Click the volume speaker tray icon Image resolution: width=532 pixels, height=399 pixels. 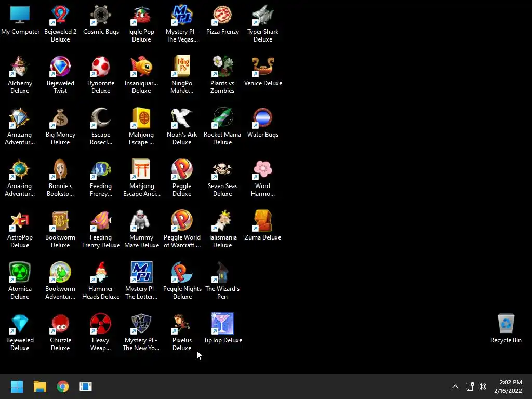[482, 387]
